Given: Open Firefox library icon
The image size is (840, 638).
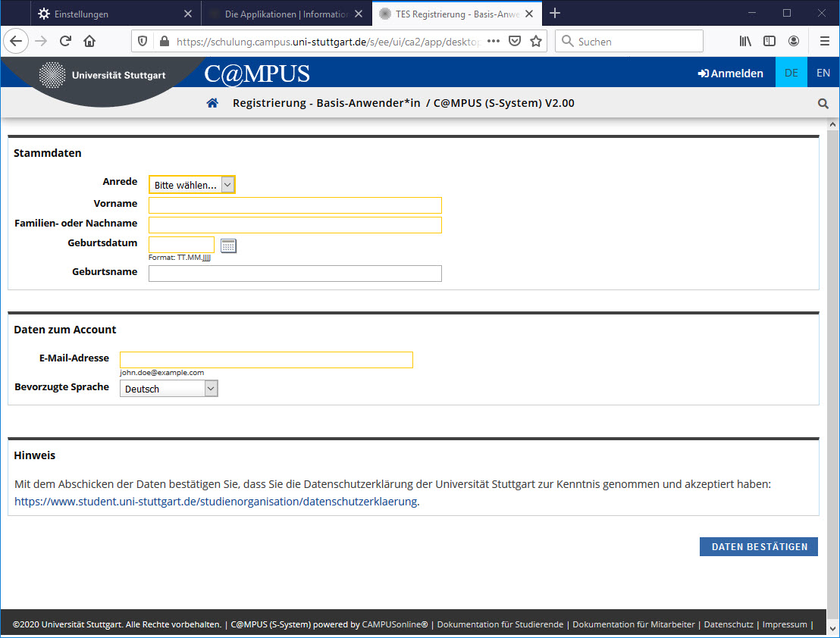Looking at the screenshot, I should (x=746, y=41).
